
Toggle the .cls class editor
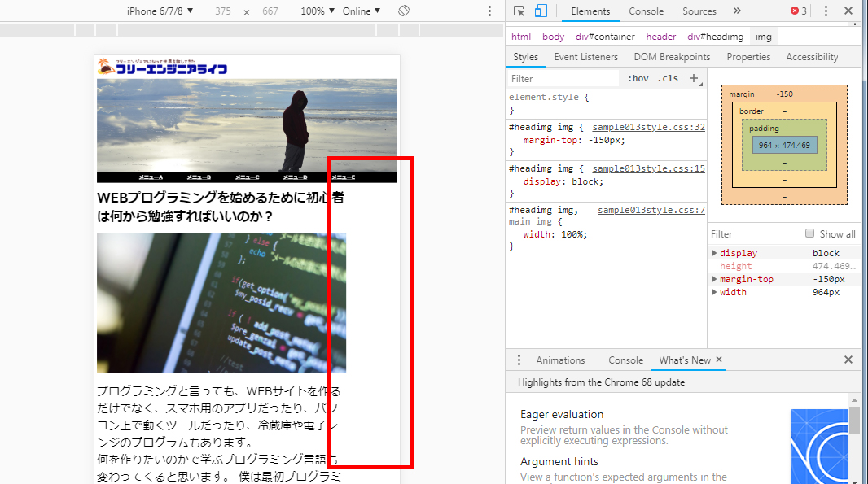tap(668, 79)
